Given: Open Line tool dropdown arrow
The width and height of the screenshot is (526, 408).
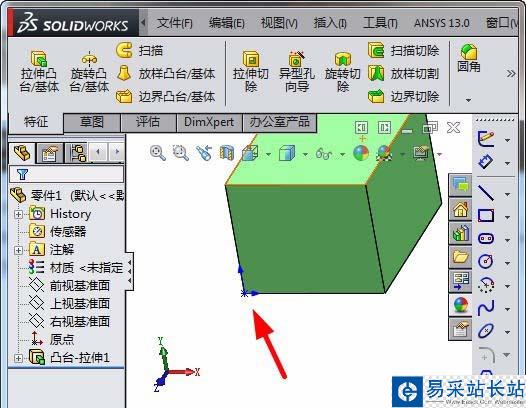Looking at the screenshot, I should coord(507,194).
